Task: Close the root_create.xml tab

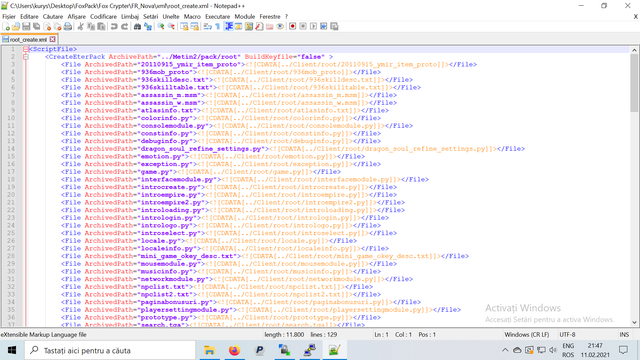Action: point(53,39)
